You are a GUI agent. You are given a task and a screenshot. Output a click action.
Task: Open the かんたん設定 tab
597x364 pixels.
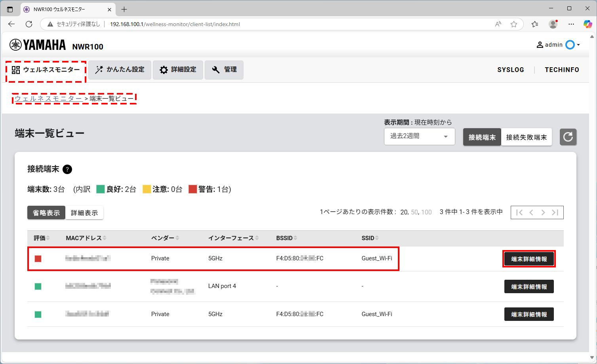click(x=120, y=70)
